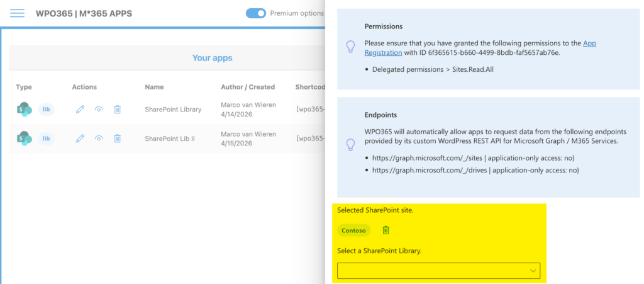Open the Select a SharePoint Library dropdown
644x284 pixels.
point(438,270)
